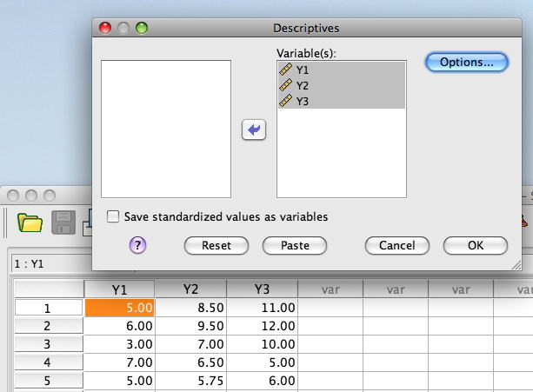
Task: Click the green zoom button of the Descriptives dialog
Action: (x=142, y=28)
